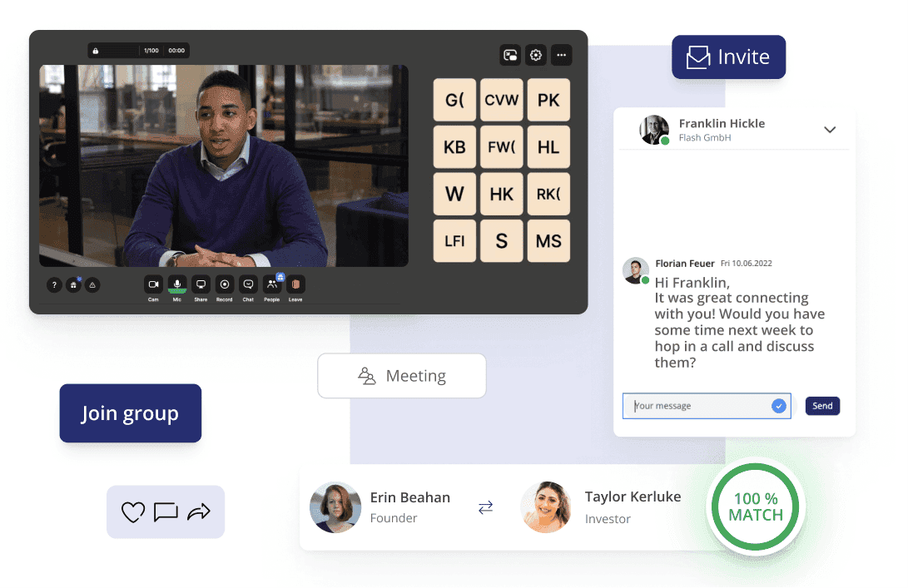Start recording with the Record button

pos(224,284)
